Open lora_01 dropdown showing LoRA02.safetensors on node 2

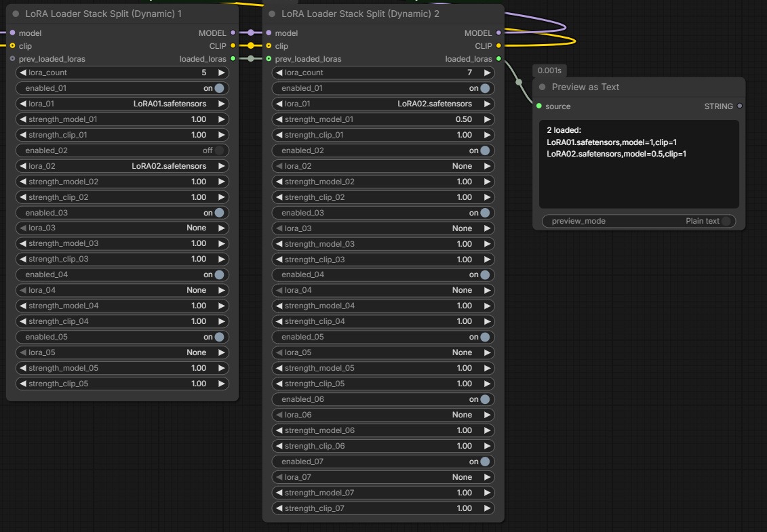pos(383,104)
